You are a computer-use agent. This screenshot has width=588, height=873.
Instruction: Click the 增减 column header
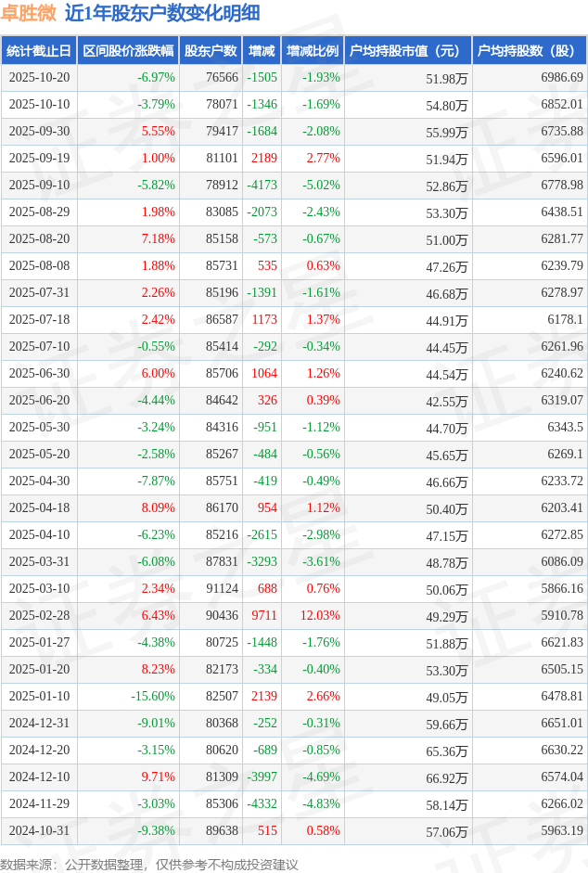(x=262, y=51)
